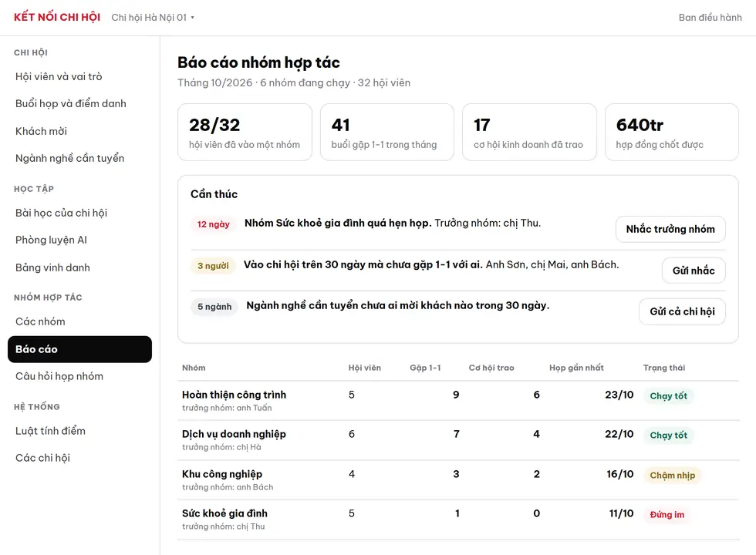This screenshot has width=756, height=555.
Task: Open Câu hỏi họp nhóm
Action: pos(79,376)
